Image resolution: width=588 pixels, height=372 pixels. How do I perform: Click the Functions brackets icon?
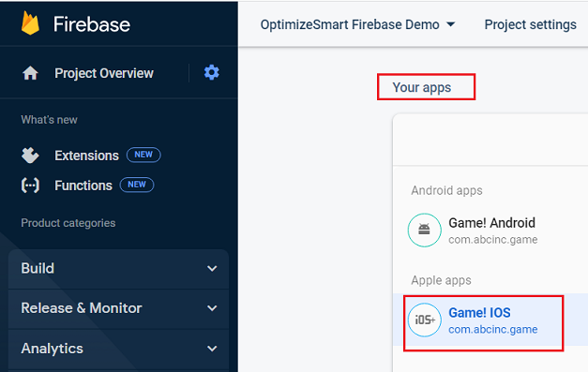click(x=30, y=186)
